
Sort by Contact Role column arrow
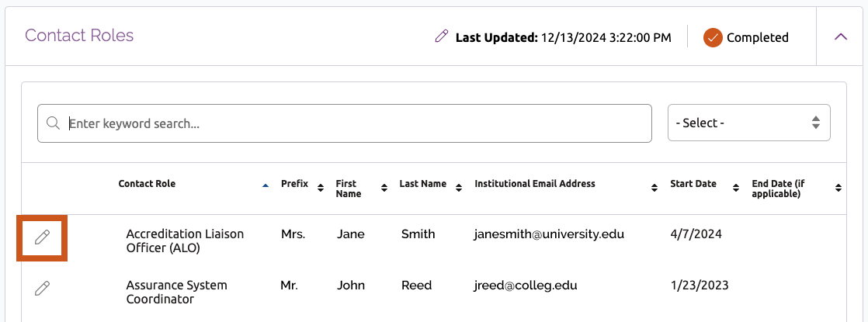[266, 186]
